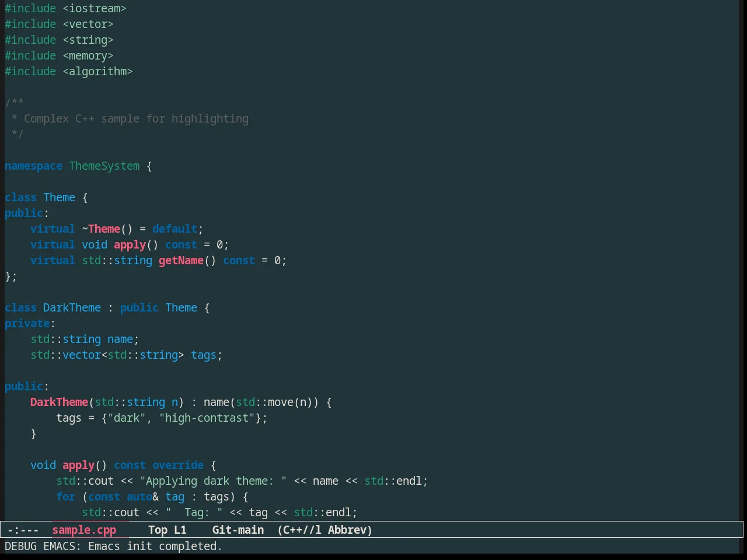The width and height of the screenshot is (747, 560).
Task: Click the 'for' keyword
Action: coord(65,496)
